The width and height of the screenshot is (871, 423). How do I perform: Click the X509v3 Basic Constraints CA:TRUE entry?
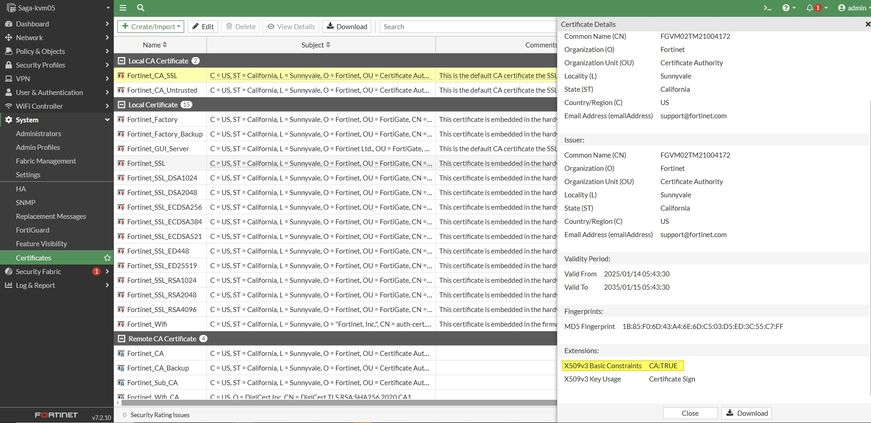coord(622,366)
